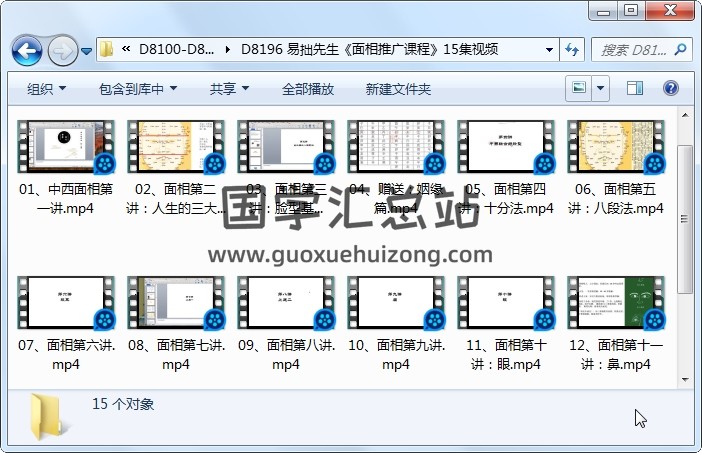Image resolution: width=702 pixels, height=453 pixels.
Task: Maximize the Explorer window
Action: (630, 11)
